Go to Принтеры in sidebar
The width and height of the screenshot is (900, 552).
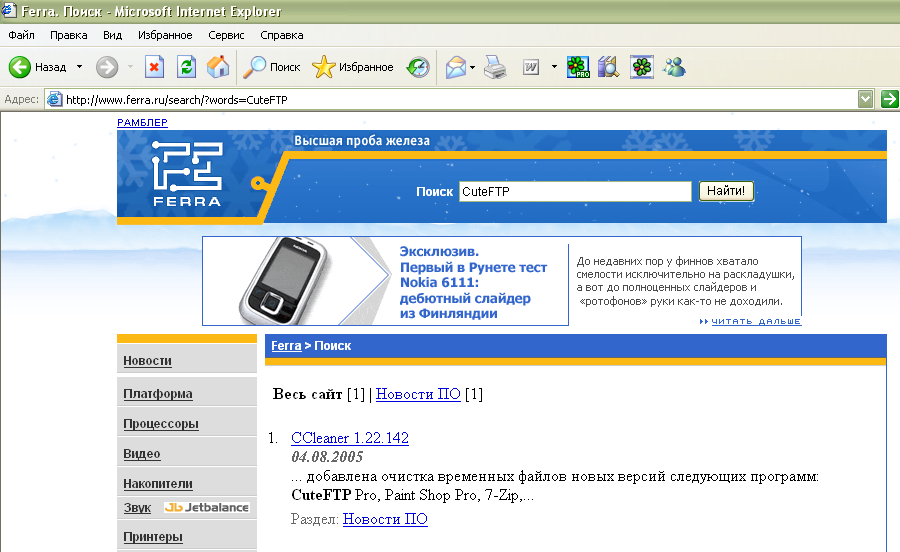click(x=153, y=537)
